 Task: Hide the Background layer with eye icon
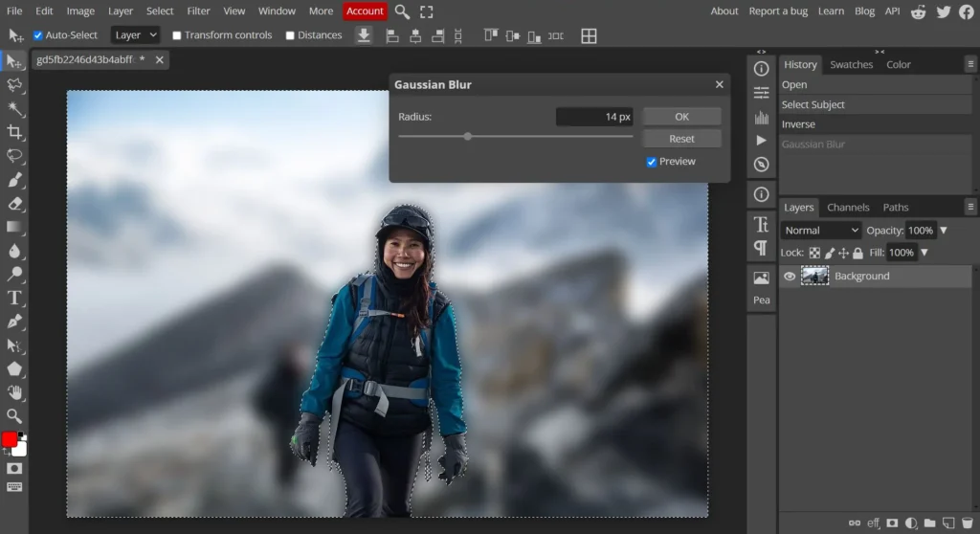790,277
